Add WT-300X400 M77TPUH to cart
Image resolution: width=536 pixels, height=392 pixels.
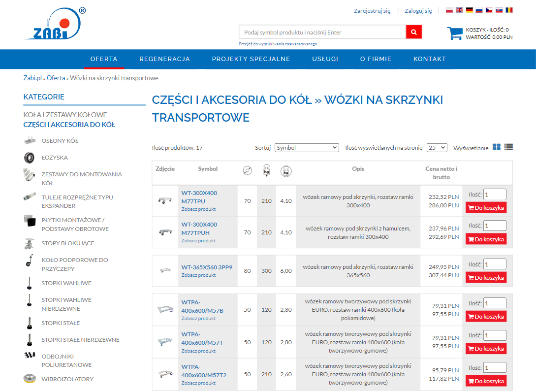click(486, 239)
